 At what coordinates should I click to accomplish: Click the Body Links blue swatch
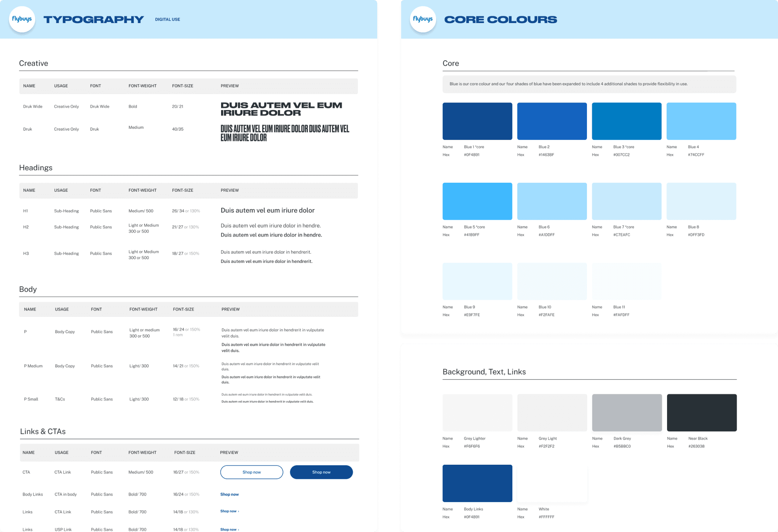pyautogui.click(x=477, y=483)
